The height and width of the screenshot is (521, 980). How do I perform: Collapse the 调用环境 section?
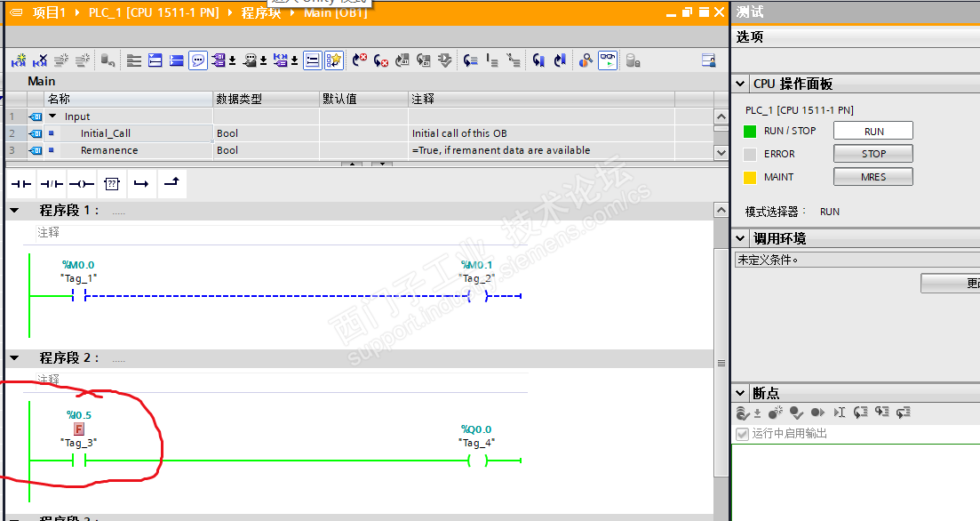tap(741, 238)
